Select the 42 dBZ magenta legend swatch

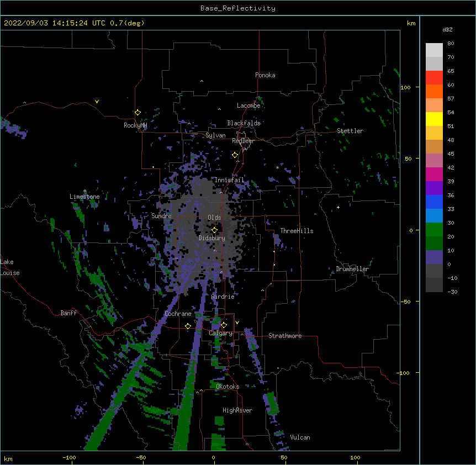pos(434,174)
